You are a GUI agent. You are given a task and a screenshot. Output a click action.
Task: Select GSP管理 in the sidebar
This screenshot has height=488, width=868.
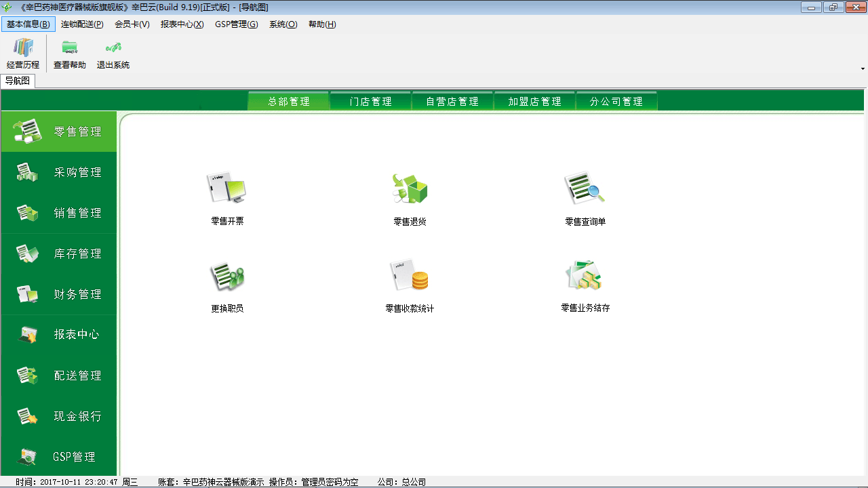(59, 457)
